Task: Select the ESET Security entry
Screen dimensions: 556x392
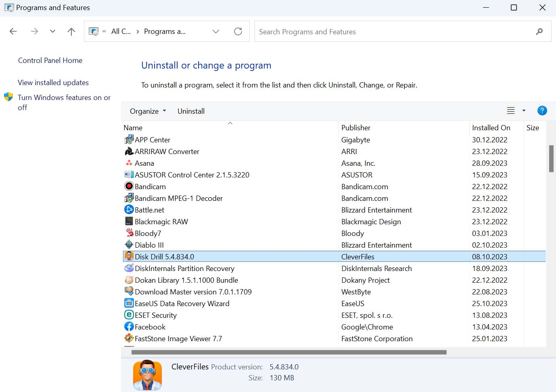Action: 155,315
